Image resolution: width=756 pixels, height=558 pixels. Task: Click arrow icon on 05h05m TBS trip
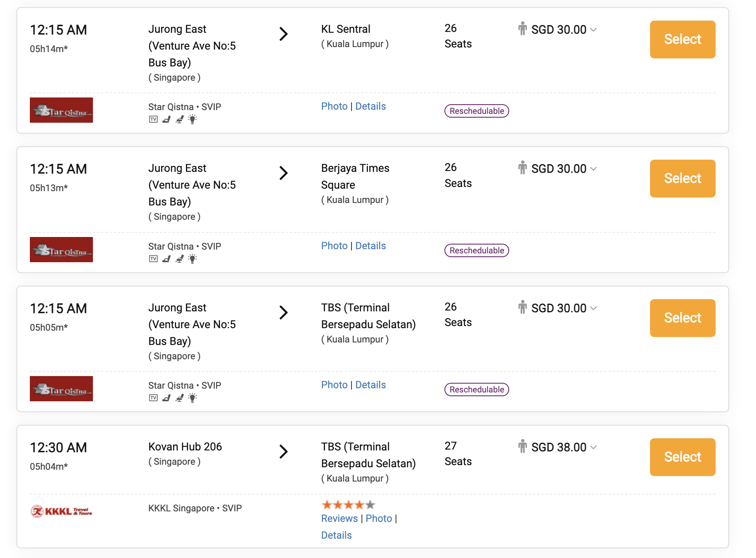pos(284,313)
